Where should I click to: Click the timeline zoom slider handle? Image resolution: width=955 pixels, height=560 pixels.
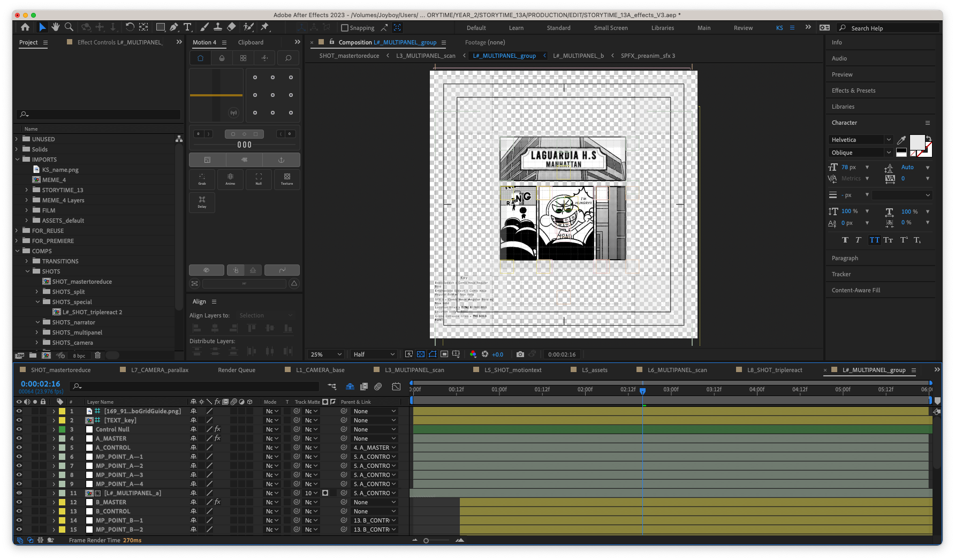pos(426,541)
